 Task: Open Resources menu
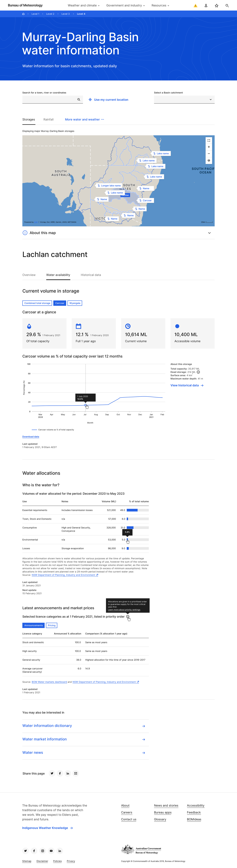160,5
